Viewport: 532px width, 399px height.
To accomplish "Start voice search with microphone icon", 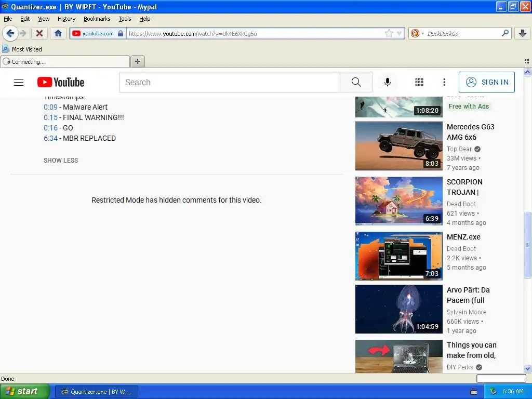I will point(388,82).
